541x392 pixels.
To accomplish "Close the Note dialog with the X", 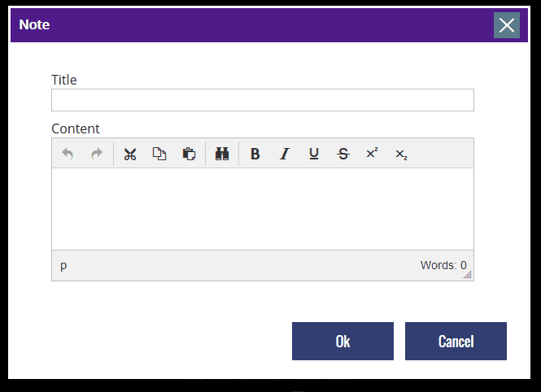I will click(x=507, y=25).
